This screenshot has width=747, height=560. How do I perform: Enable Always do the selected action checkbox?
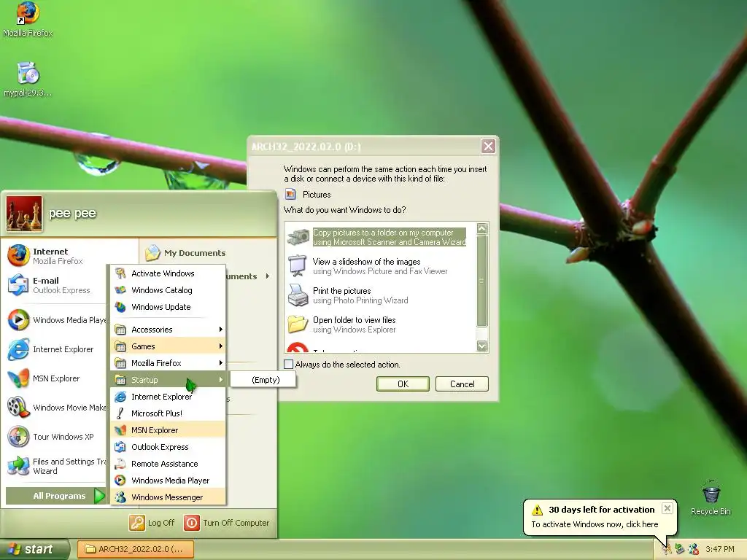point(288,365)
